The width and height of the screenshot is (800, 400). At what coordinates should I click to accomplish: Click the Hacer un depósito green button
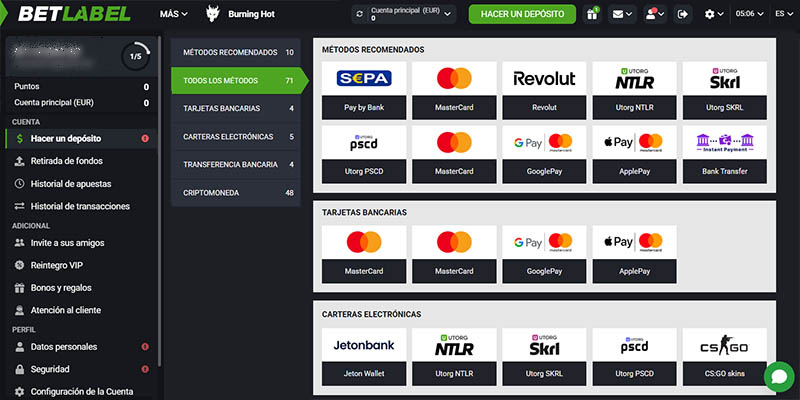pyautogui.click(x=522, y=14)
